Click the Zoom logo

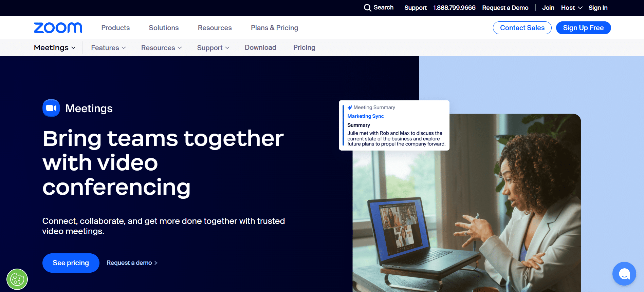pyautogui.click(x=58, y=28)
